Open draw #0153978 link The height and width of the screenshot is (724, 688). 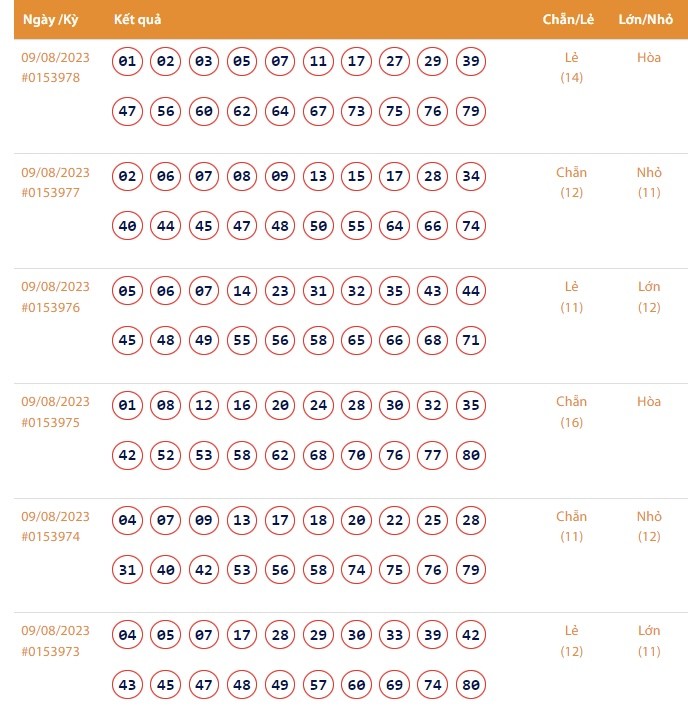pyautogui.click(x=50, y=78)
